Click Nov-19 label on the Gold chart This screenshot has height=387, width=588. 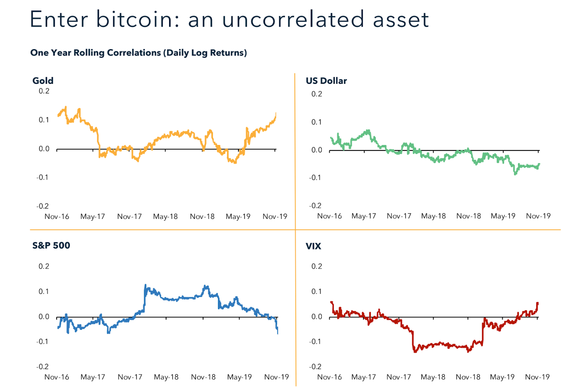coord(275,217)
